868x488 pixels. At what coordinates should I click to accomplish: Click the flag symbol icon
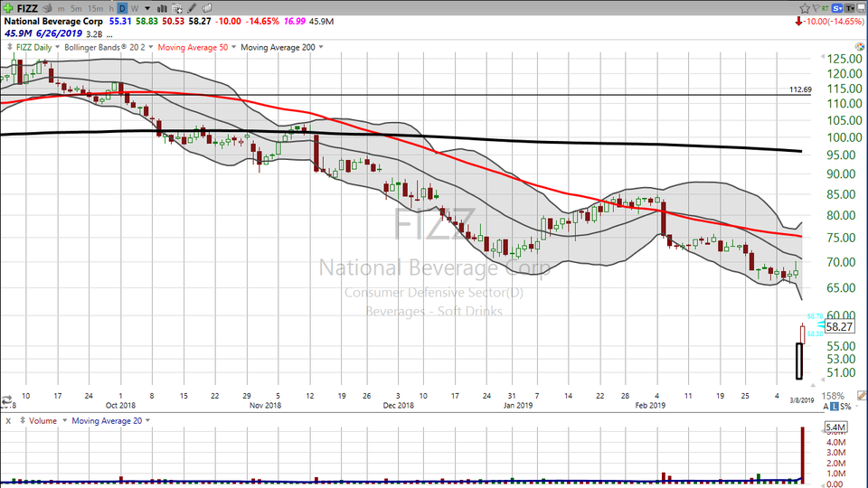816,8
